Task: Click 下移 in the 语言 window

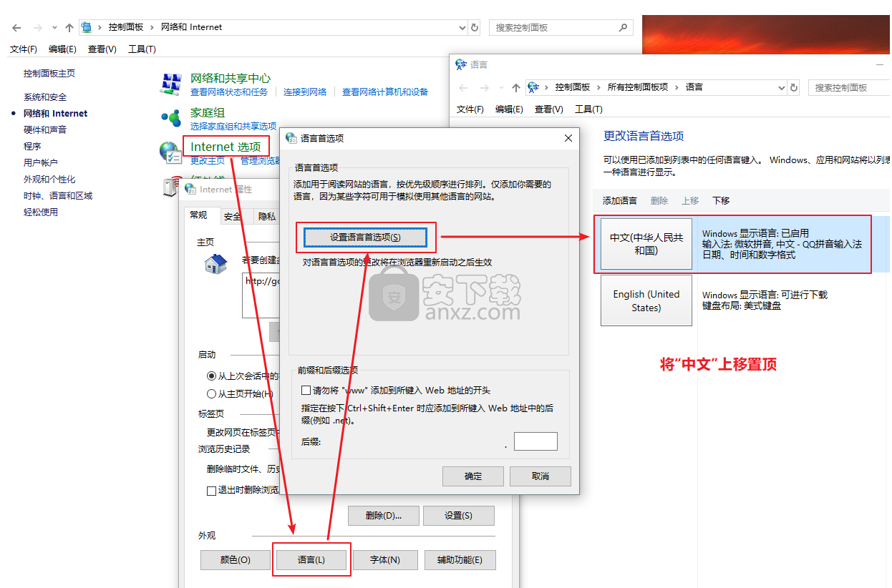Action: coord(721,201)
